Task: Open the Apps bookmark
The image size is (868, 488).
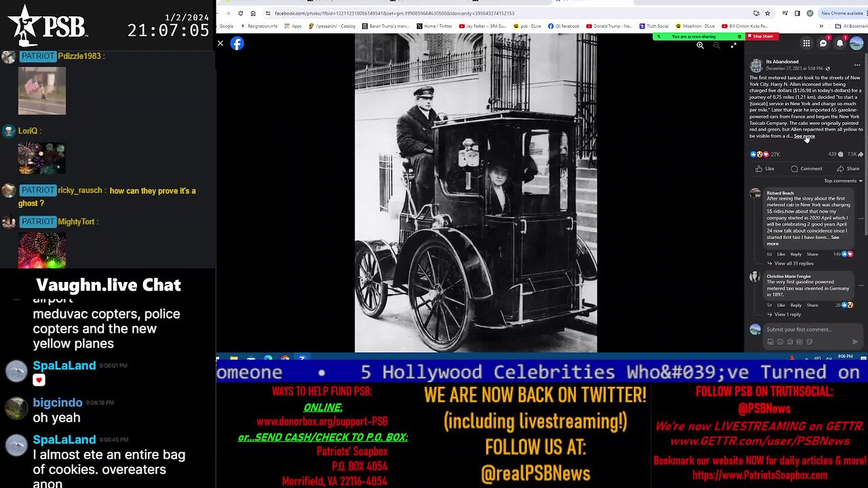Action: click(x=293, y=26)
